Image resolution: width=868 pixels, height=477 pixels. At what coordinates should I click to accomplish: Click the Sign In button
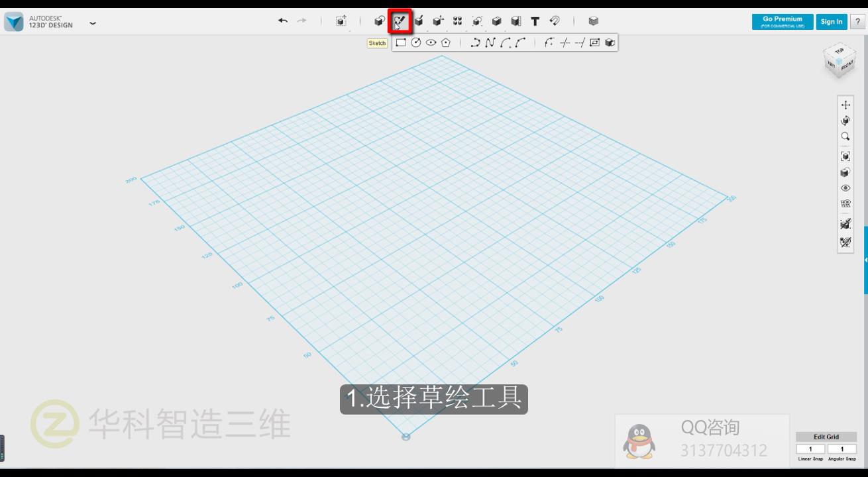coord(831,22)
